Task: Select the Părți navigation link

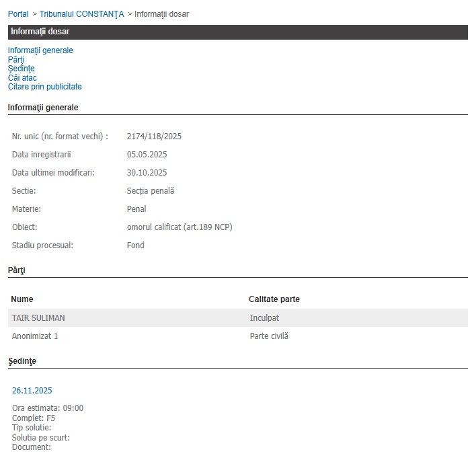Action: [16, 60]
